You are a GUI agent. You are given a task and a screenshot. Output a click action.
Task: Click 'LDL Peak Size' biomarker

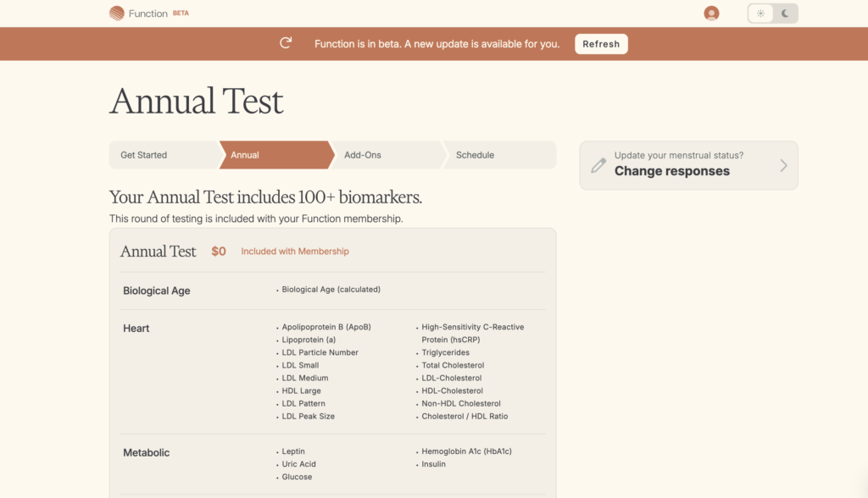click(309, 416)
